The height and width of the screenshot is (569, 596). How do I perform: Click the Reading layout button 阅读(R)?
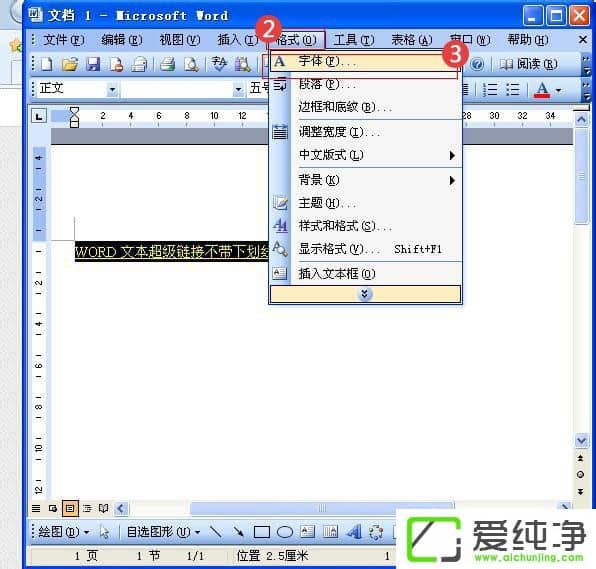(529, 64)
